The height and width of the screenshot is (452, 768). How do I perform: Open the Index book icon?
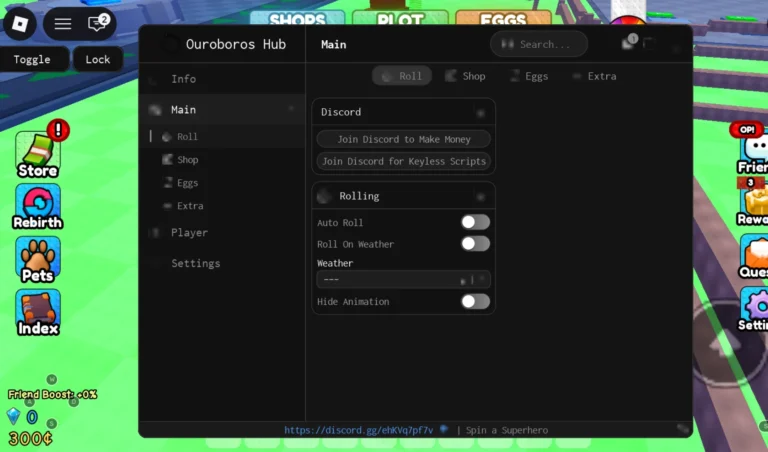point(38,312)
